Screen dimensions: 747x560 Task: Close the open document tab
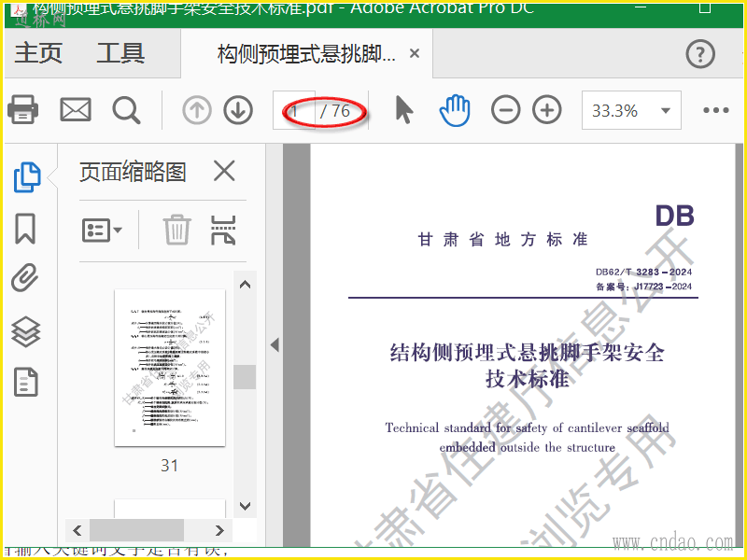pyautogui.click(x=415, y=53)
